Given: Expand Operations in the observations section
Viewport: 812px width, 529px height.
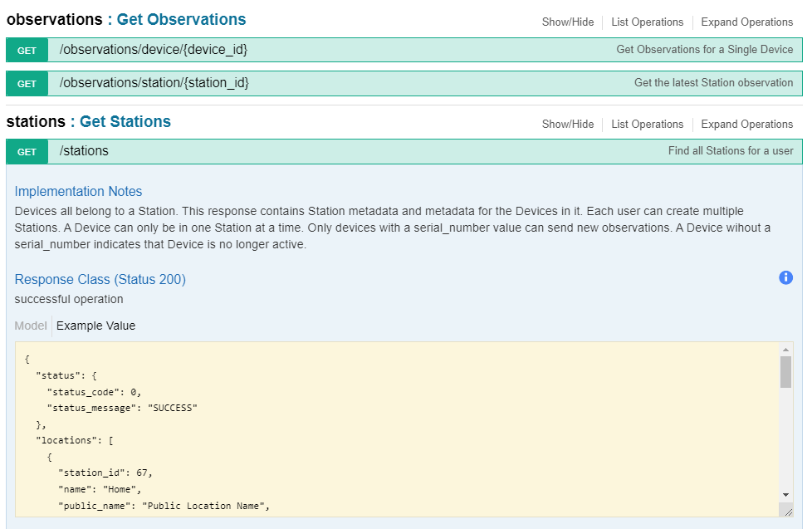Looking at the screenshot, I should click(746, 22).
